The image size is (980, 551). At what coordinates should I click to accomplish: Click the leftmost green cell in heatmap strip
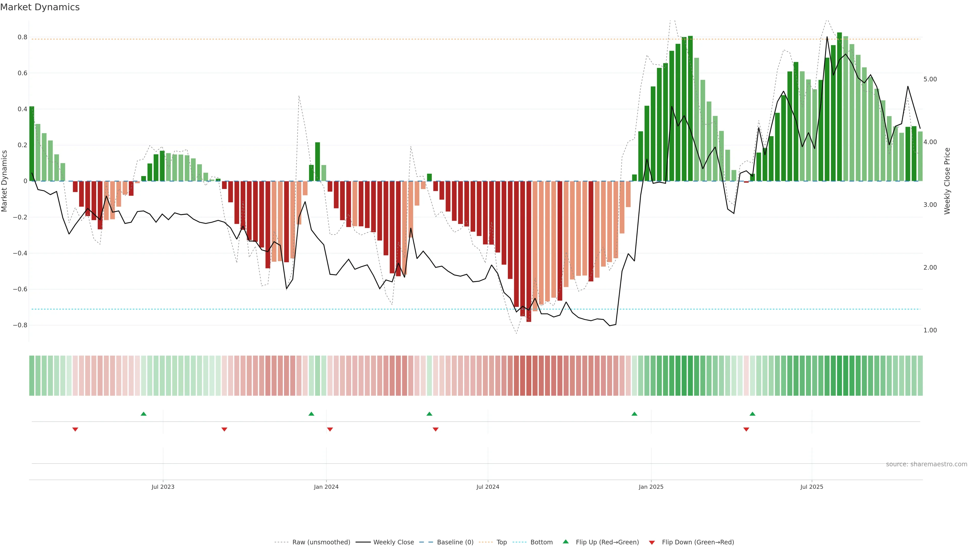click(32, 375)
